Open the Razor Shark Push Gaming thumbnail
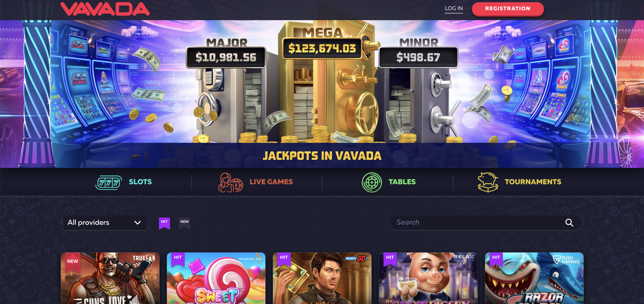 coord(534,278)
